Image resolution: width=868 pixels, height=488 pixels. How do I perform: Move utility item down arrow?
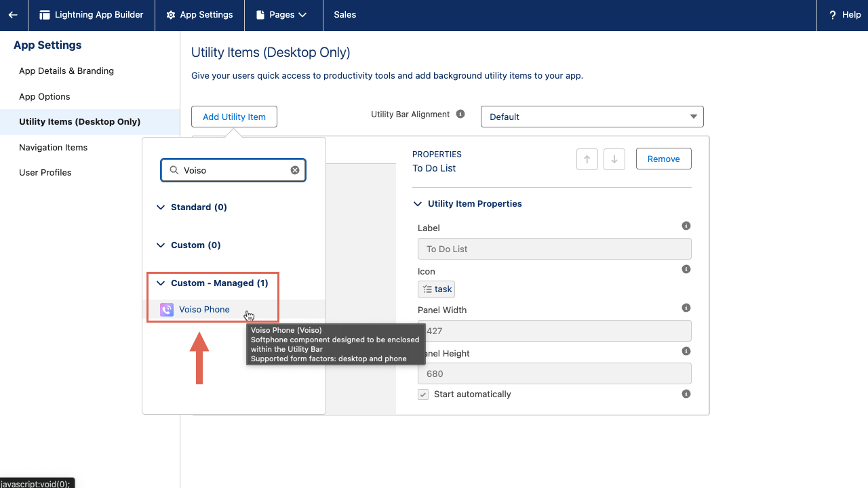[614, 159]
